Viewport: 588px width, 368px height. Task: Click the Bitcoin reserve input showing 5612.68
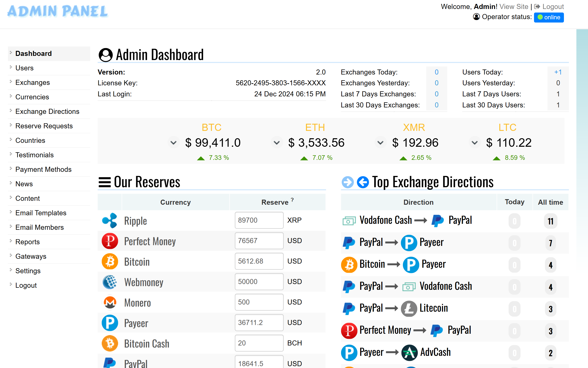(259, 261)
